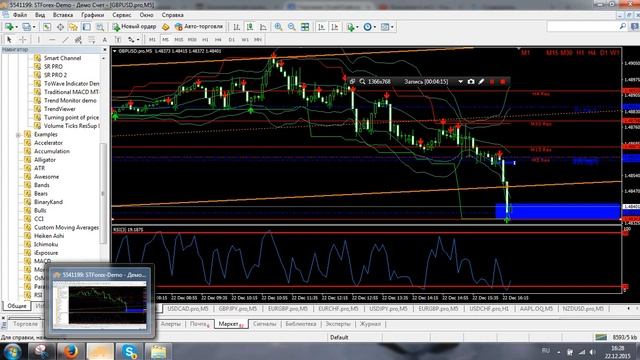Select the Ichimoku indicator in Navigator

46,244
